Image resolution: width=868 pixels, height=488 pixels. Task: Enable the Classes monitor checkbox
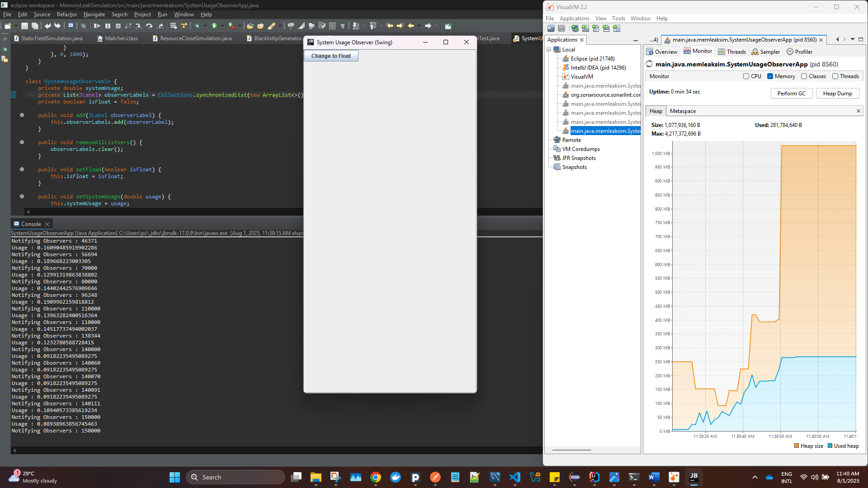click(804, 76)
